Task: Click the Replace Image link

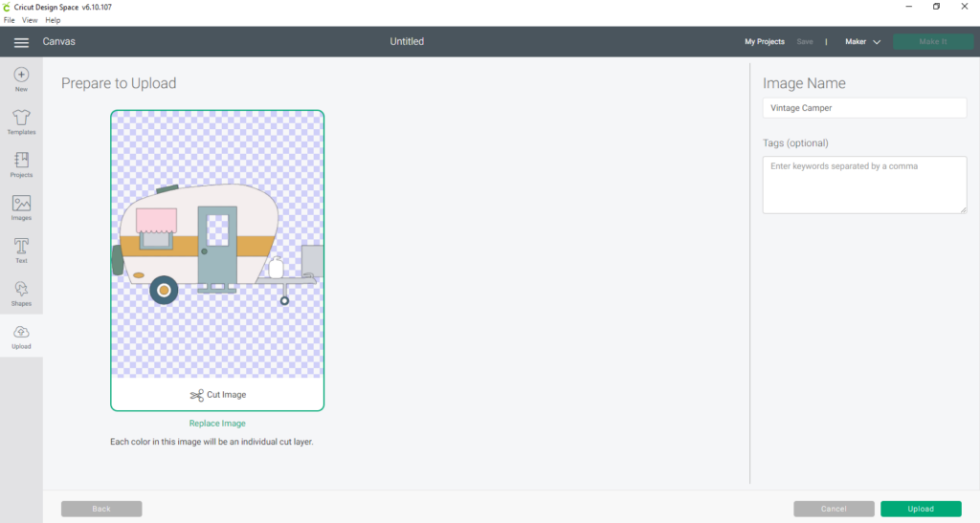Action: tap(217, 424)
